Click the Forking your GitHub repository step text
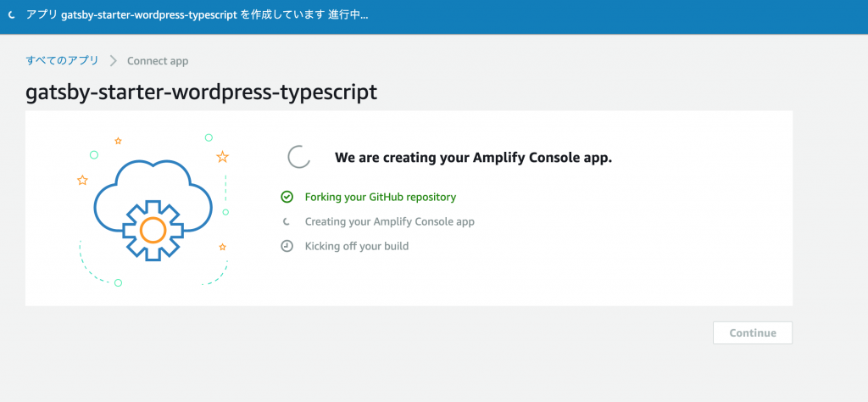The height and width of the screenshot is (402, 868). (x=381, y=197)
